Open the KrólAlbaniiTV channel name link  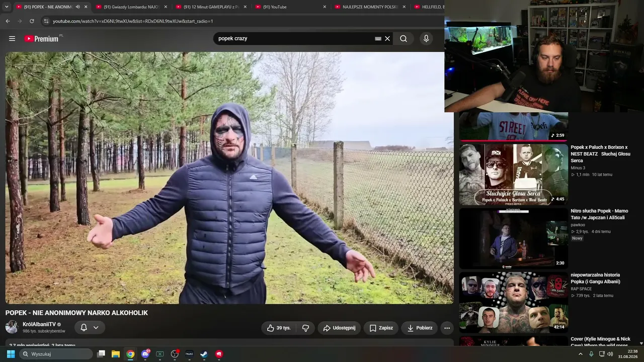(x=39, y=324)
